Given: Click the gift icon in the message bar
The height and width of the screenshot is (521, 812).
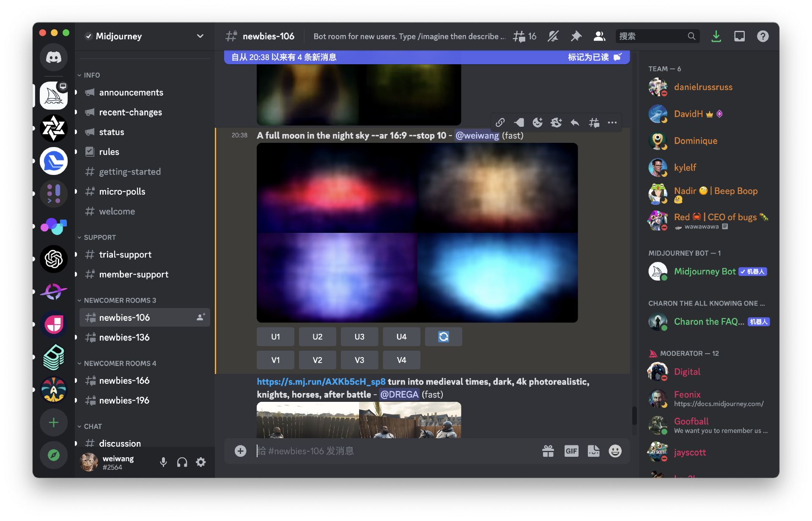Looking at the screenshot, I should pyautogui.click(x=548, y=451).
